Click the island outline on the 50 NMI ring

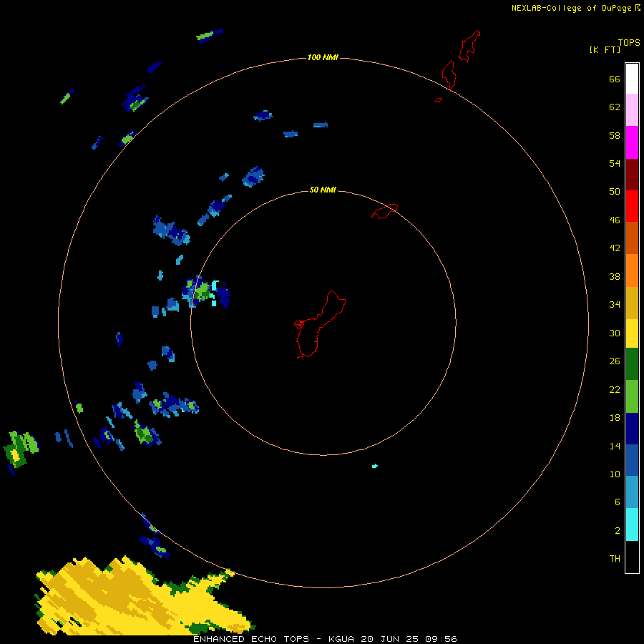(x=384, y=210)
